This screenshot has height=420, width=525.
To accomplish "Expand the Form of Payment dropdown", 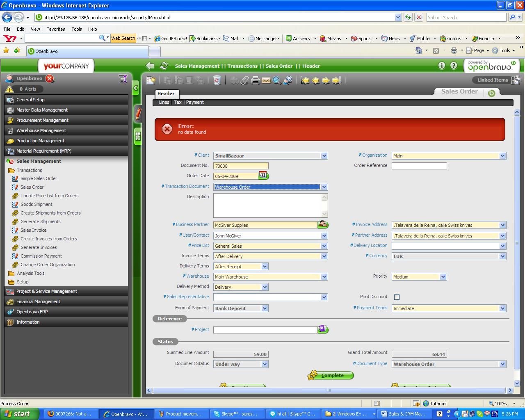I will click(x=265, y=308).
